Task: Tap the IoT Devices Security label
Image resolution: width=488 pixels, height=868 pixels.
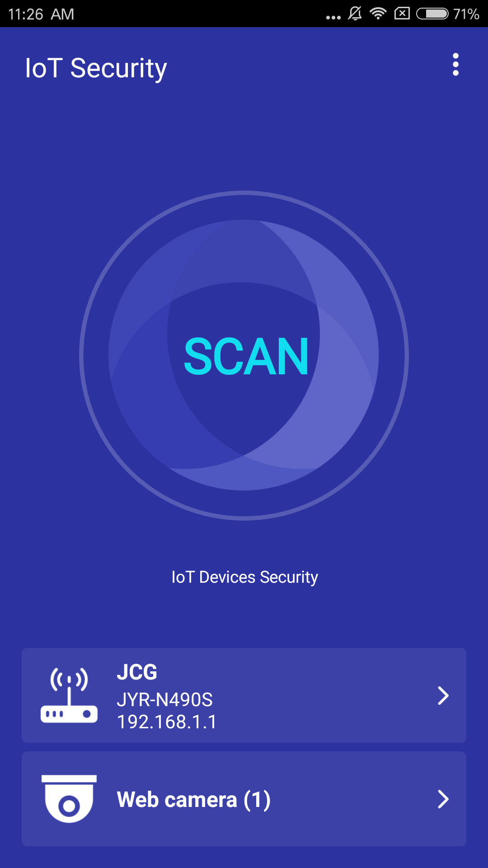Action: pyautogui.click(x=244, y=577)
